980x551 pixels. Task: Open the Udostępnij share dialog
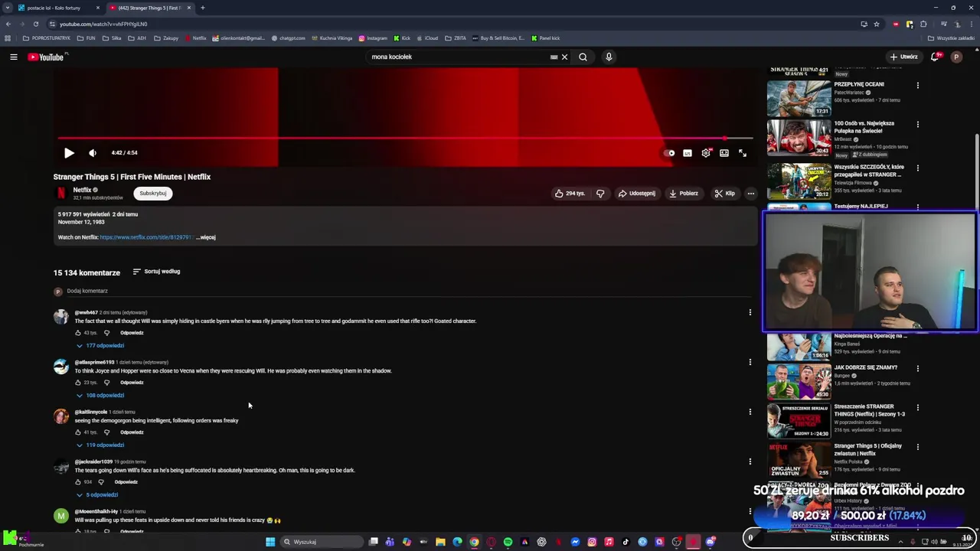pyautogui.click(x=637, y=194)
